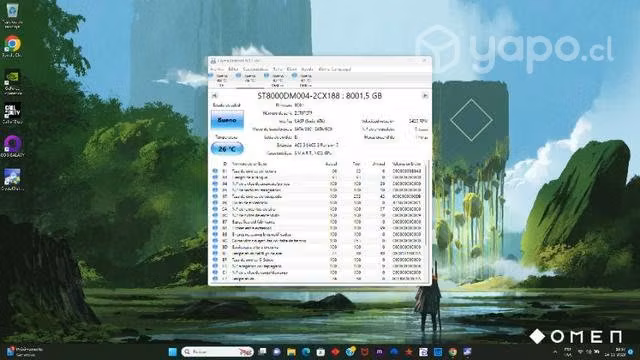The image size is (640, 360).
Task: Go to the previous disk with the left arrow
Action: (x=214, y=96)
